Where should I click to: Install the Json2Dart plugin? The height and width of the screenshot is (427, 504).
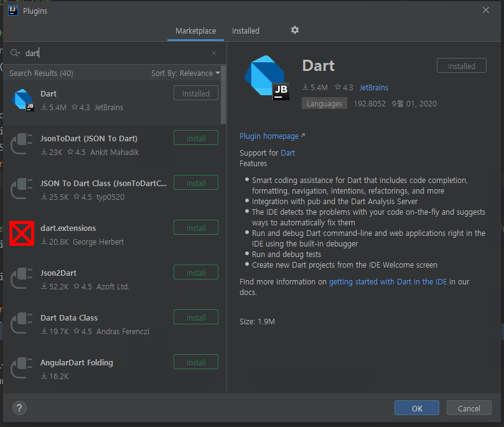pyautogui.click(x=196, y=273)
